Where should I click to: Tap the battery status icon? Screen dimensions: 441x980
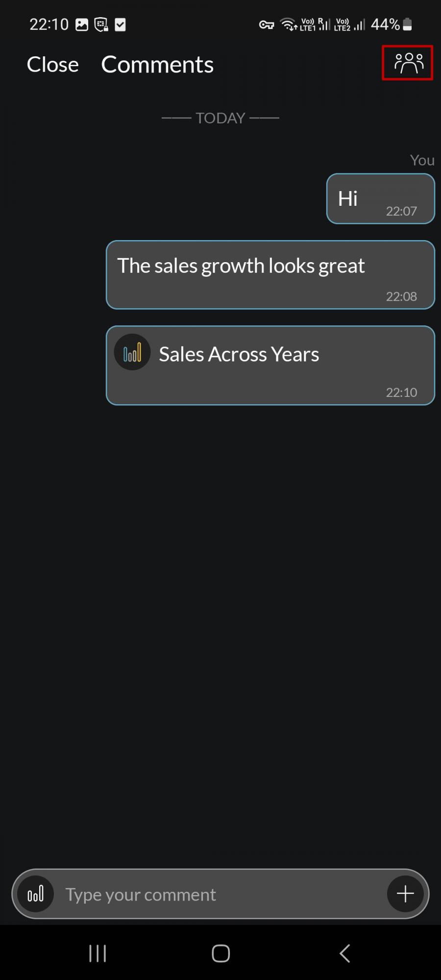(407, 24)
